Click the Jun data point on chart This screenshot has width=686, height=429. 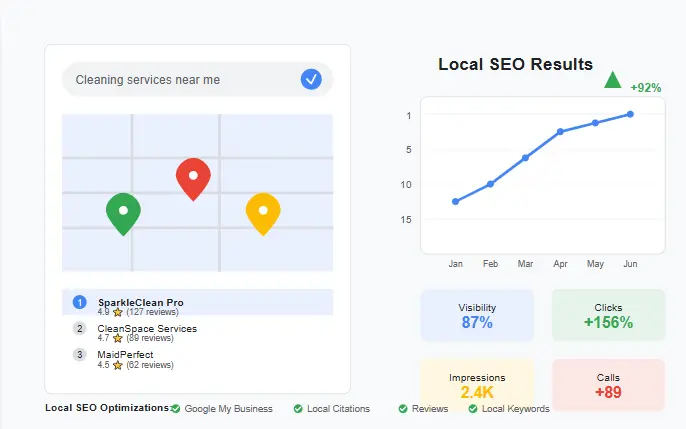pos(630,114)
